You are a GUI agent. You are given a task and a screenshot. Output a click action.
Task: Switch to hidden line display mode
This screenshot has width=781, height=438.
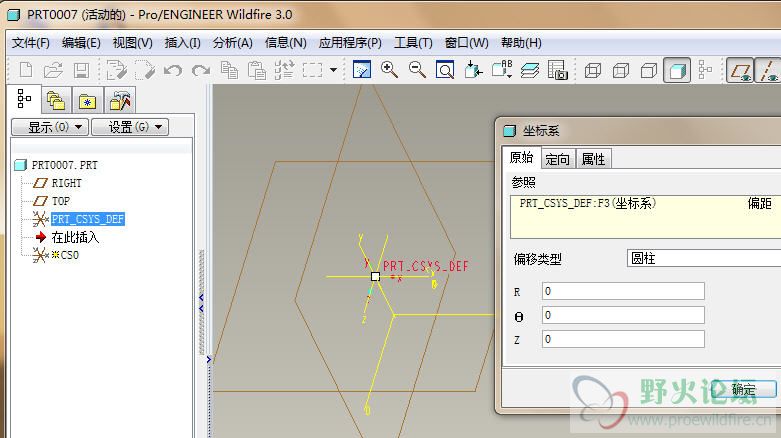620,70
